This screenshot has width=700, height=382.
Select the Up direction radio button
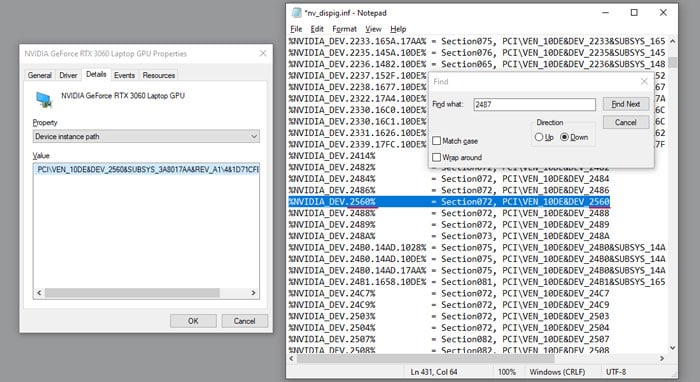click(x=539, y=137)
